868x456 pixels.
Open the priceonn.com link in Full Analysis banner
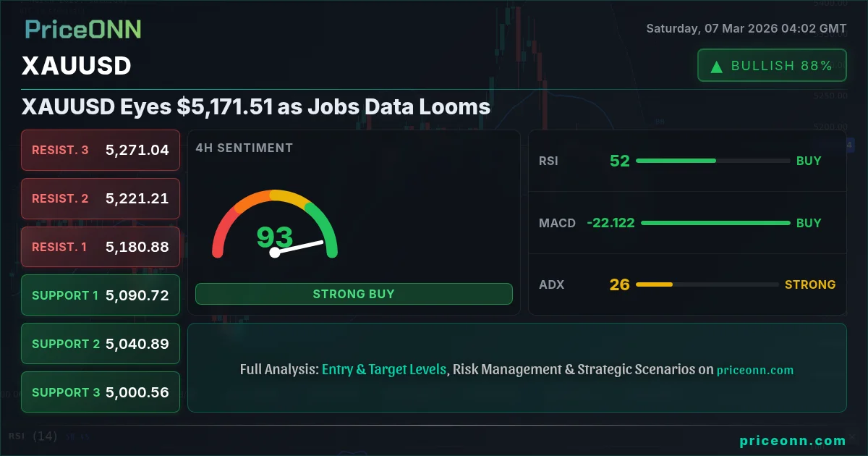click(x=755, y=370)
